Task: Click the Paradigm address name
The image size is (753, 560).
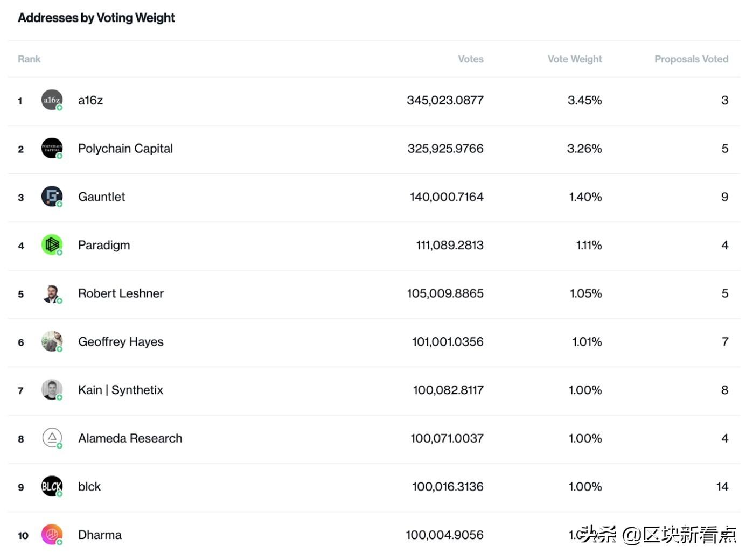Action: [x=104, y=246]
